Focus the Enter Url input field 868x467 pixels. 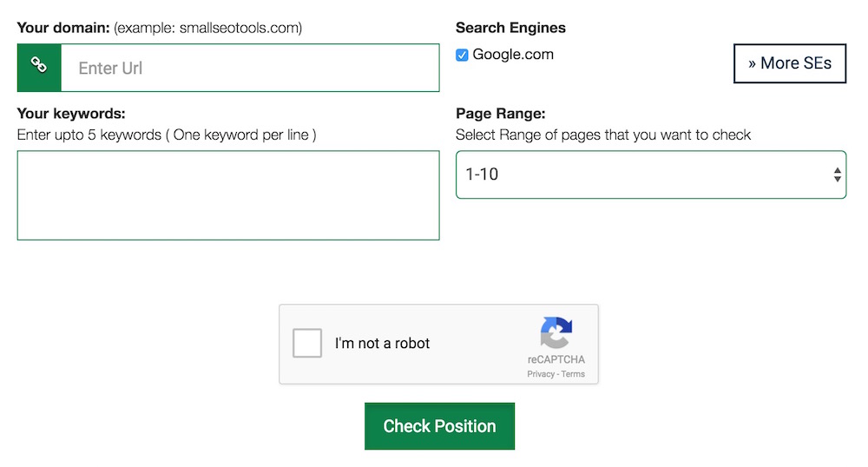(x=250, y=68)
